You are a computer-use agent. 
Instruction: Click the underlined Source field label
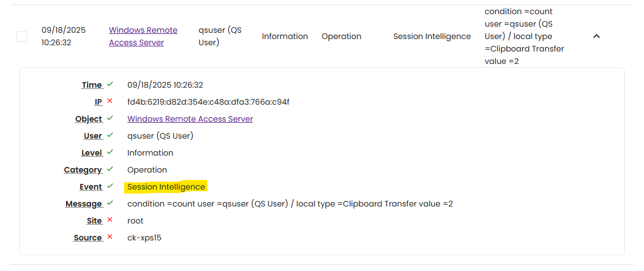point(88,238)
